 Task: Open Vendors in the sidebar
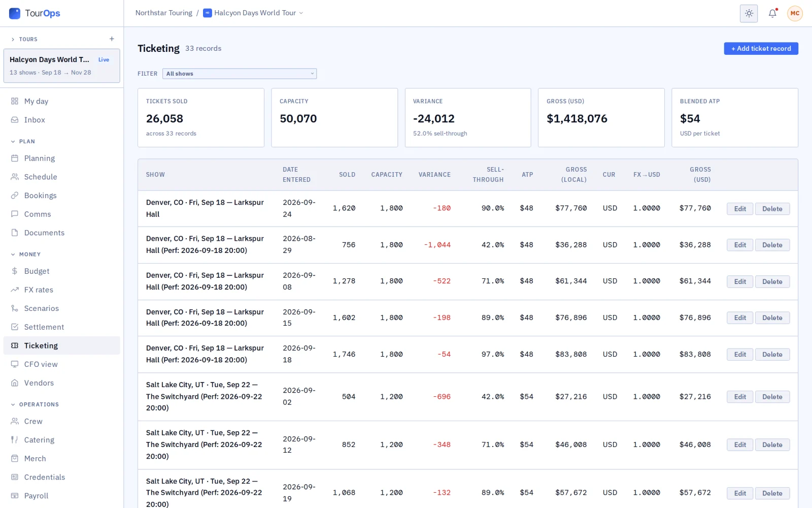(62, 383)
